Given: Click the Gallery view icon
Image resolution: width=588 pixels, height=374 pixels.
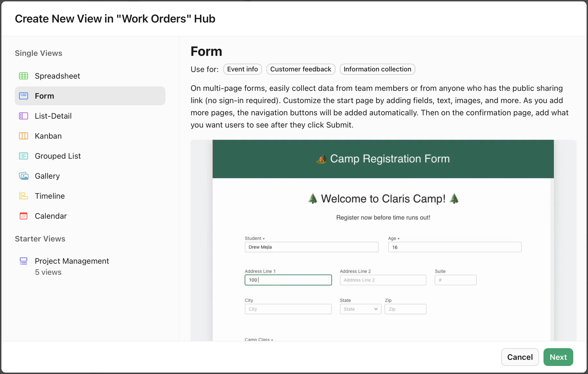Looking at the screenshot, I should pyautogui.click(x=24, y=176).
